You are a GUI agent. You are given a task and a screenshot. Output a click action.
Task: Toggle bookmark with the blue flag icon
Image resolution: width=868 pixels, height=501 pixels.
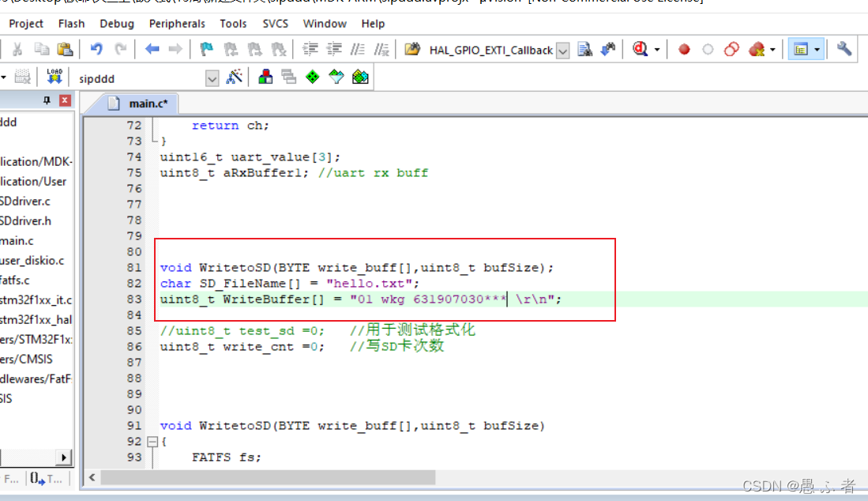coord(206,49)
